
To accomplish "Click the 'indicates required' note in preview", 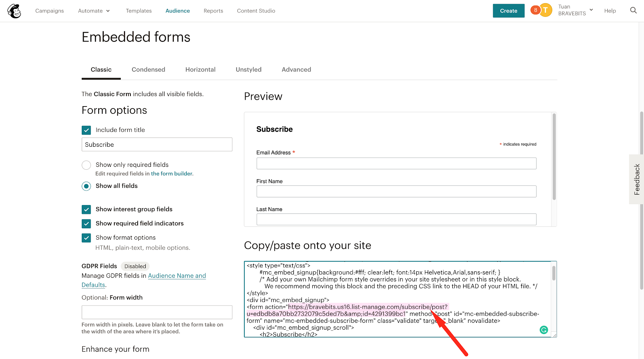I will pos(518,144).
